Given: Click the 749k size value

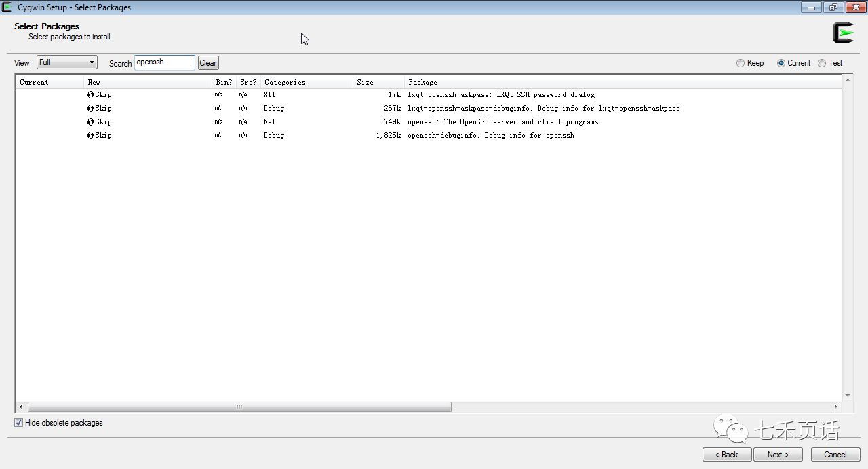Looking at the screenshot, I should point(392,122).
